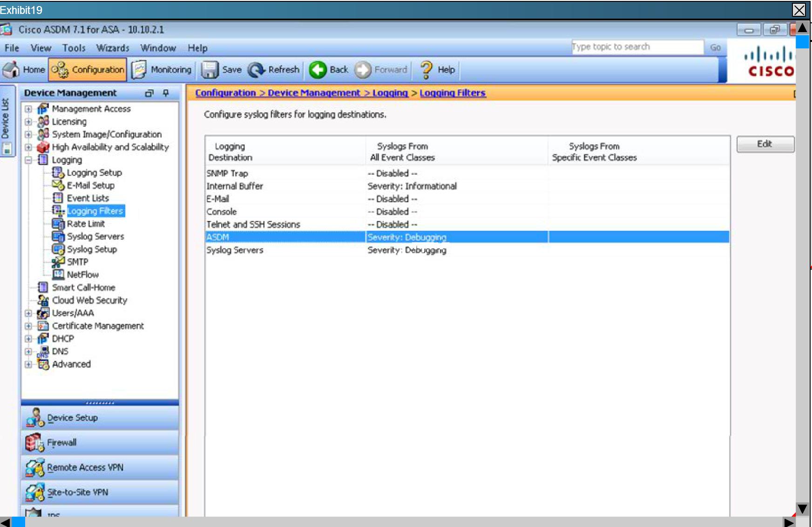The image size is (812, 527).
Task: Open the File menu
Action: 12,48
